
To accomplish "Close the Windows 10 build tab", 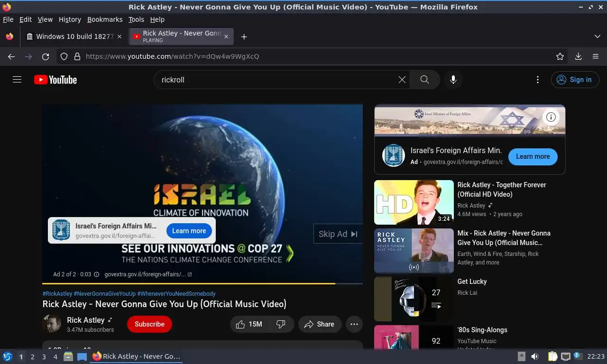I will click(x=120, y=36).
